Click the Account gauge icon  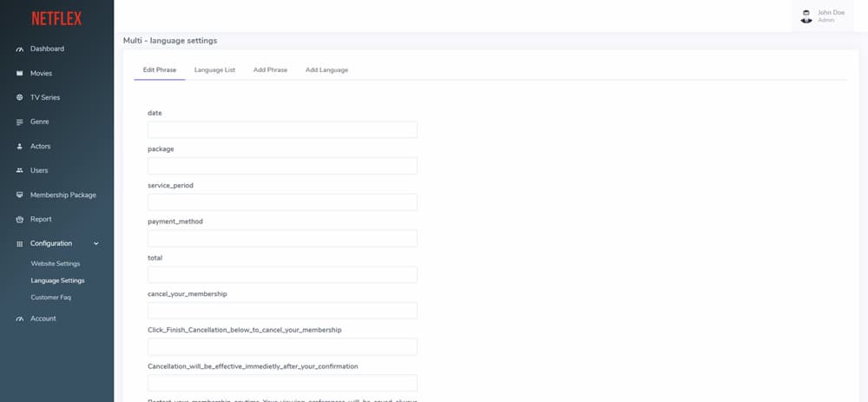[19, 319]
